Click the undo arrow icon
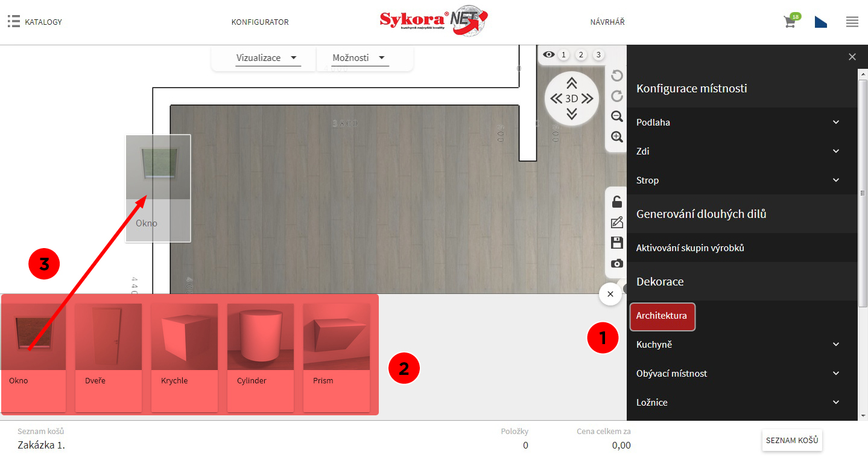The image size is (868, 460). coord(616,75)
